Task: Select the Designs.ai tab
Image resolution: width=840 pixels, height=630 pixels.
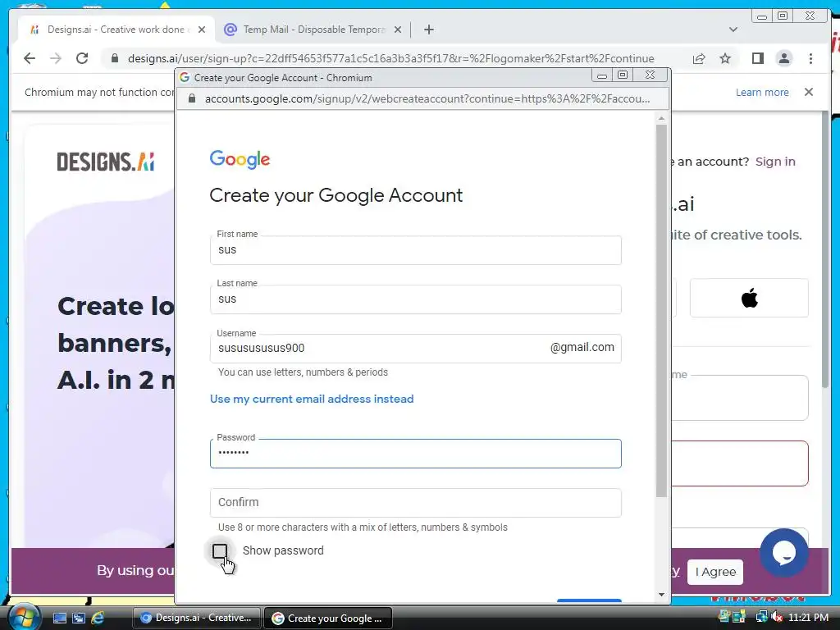Action: click(116, 30)
